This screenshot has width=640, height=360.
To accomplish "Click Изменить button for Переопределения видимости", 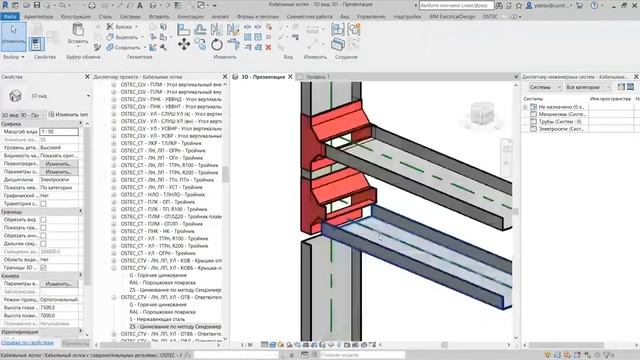I will [58, 164].
